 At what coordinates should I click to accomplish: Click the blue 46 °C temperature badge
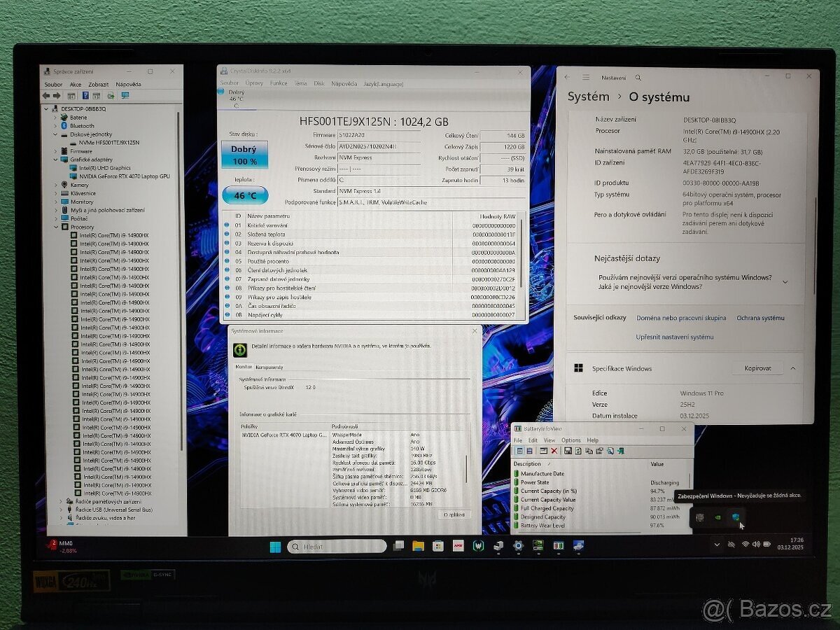(246, 195)
